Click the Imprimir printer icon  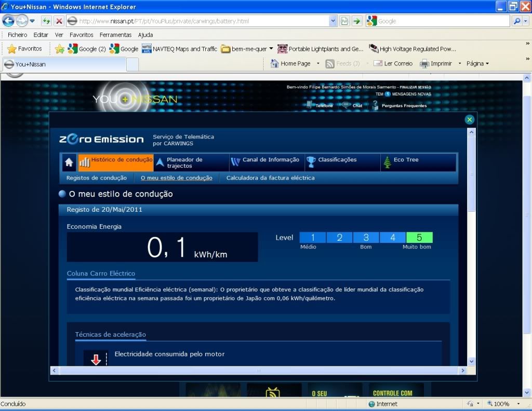(x=424, y=64)
